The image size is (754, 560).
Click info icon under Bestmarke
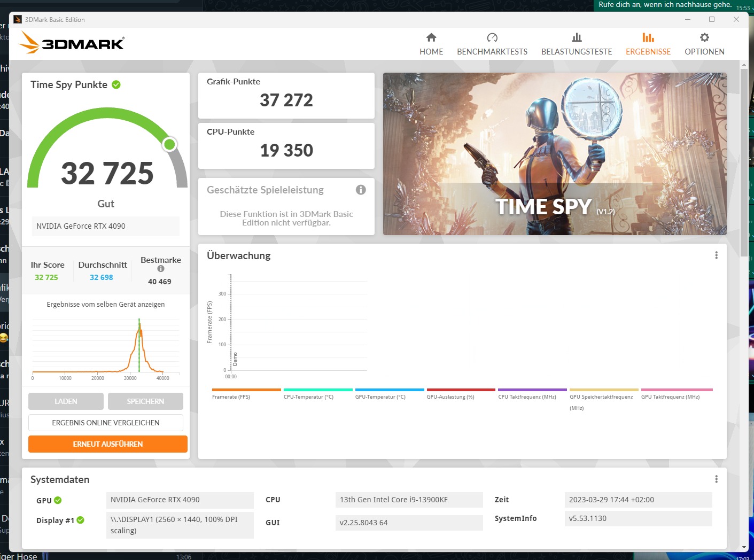tap(161, 269)
